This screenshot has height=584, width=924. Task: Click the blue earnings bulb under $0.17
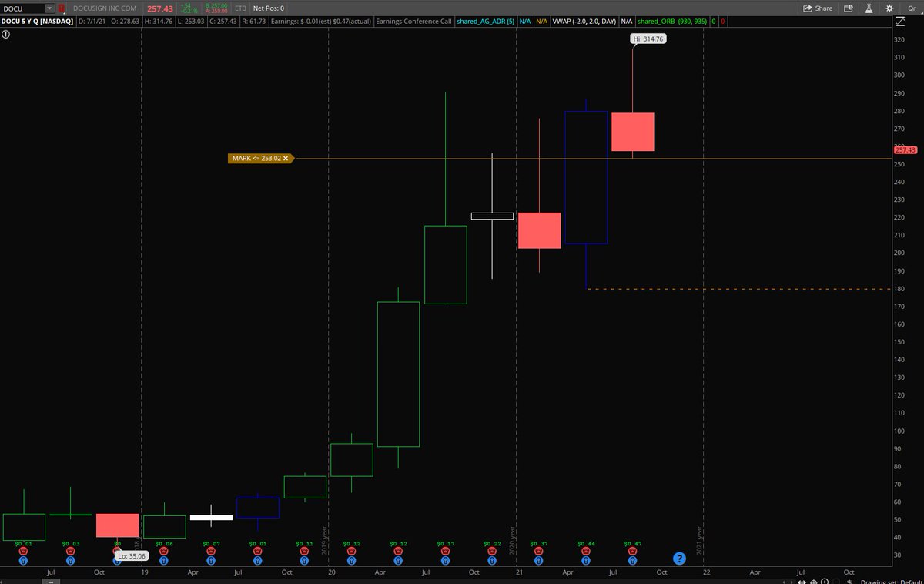click(x=445, y=560)
